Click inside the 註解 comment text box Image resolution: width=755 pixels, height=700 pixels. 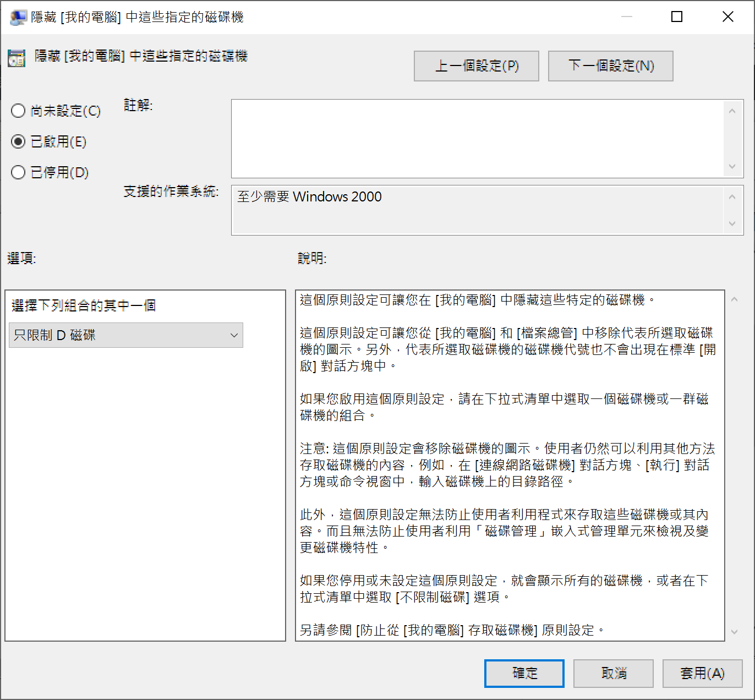[x=477, y=139]
